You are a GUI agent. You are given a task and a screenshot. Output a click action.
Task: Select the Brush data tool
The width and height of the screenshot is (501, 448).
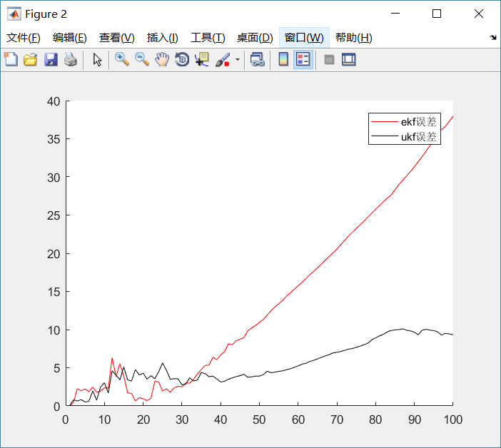(223, 60)
